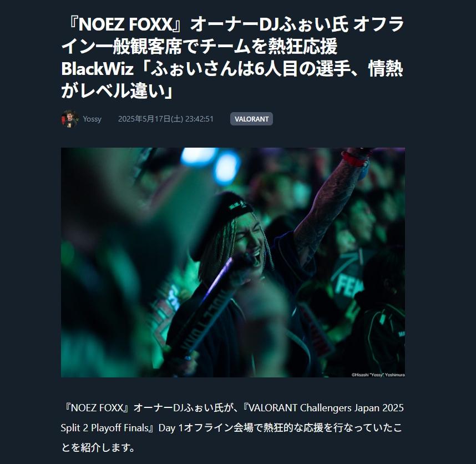Click the 2025年5月17日 publish timestamp
Screen dimensions: 476x464
coord(166,119)
